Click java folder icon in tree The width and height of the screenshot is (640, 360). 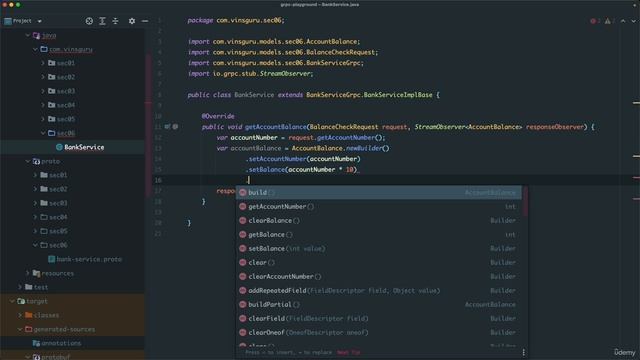[x=36, y=36]
